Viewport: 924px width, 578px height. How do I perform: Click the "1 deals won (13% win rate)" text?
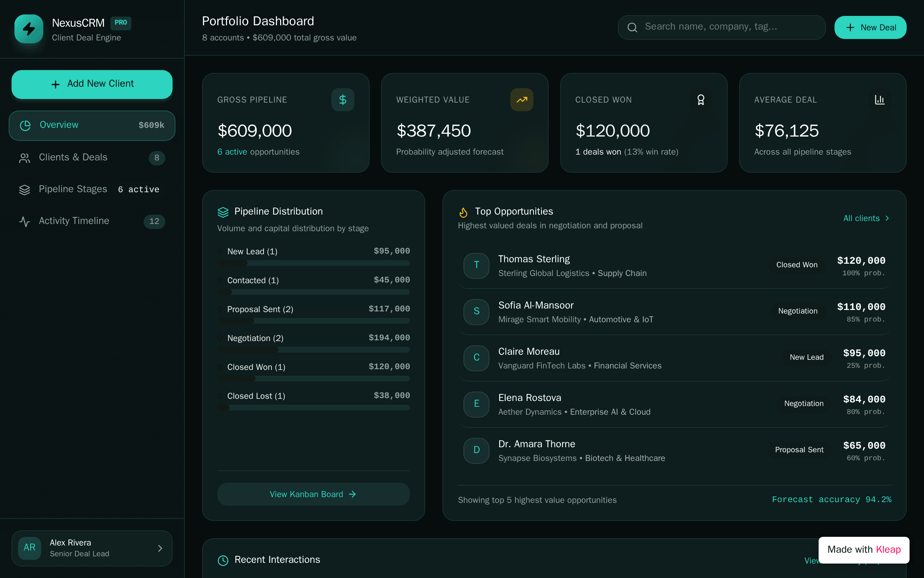point(627,152)
